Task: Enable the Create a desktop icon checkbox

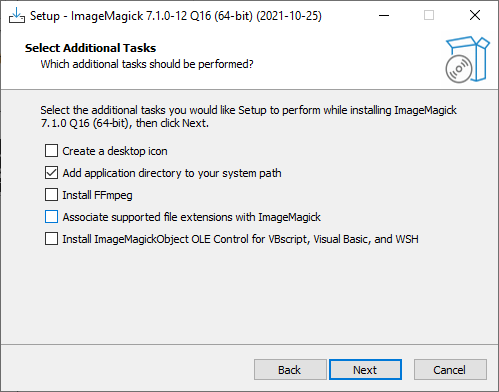Action: click(51, 151)
